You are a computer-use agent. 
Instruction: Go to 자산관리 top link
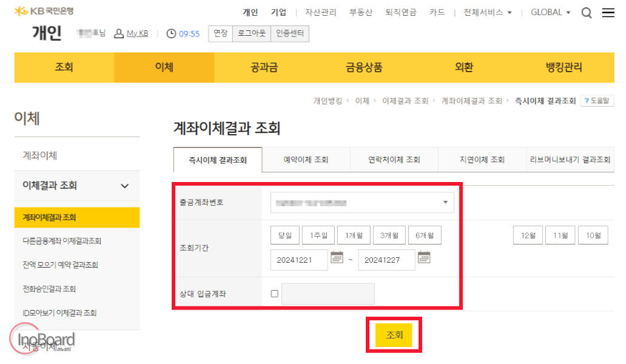[321, 12]
